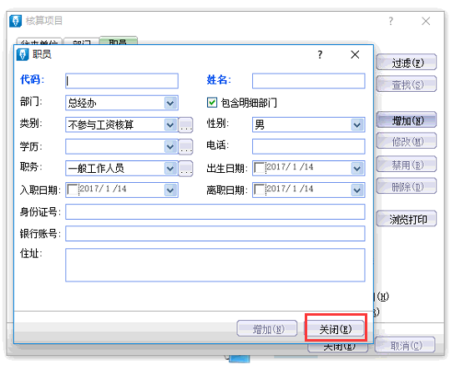Open the 离职日期 date picker arrow
This screenshot has width=450, height=365.
coord(357,190)
